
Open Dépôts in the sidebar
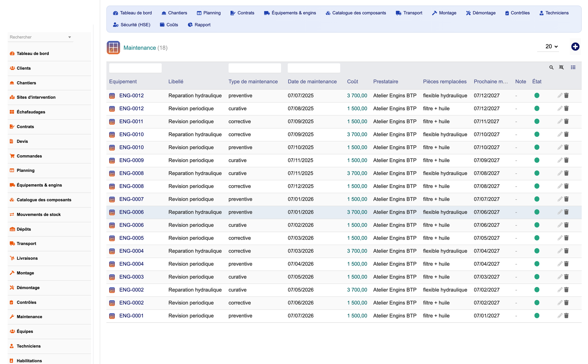[49, 229]
